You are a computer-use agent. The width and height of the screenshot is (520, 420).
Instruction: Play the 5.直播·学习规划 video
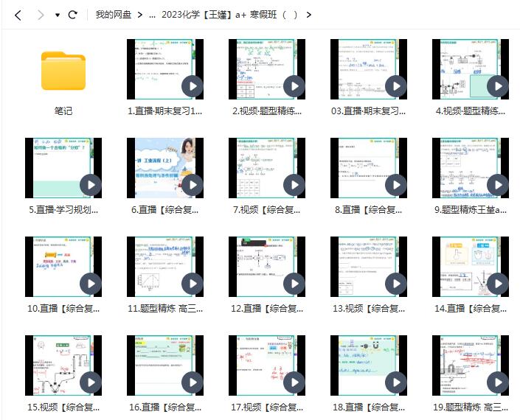coord(91,185)
